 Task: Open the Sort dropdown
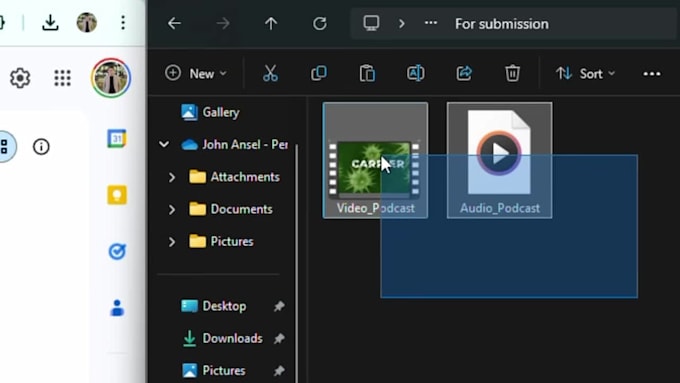click(585, 74)
